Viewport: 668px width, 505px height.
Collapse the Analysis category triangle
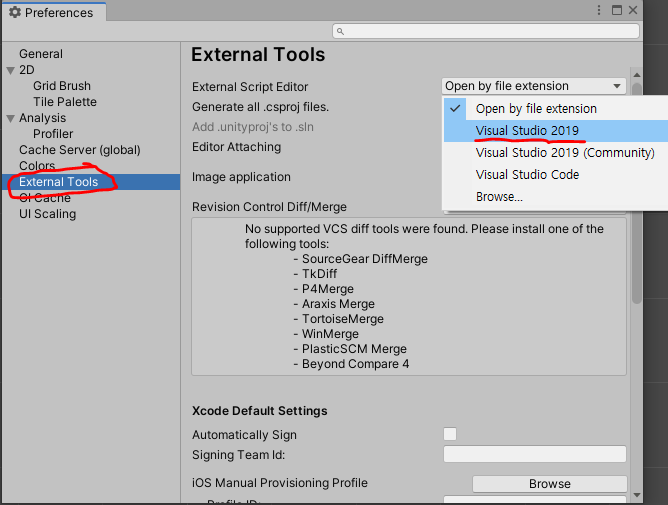(11, 118)
